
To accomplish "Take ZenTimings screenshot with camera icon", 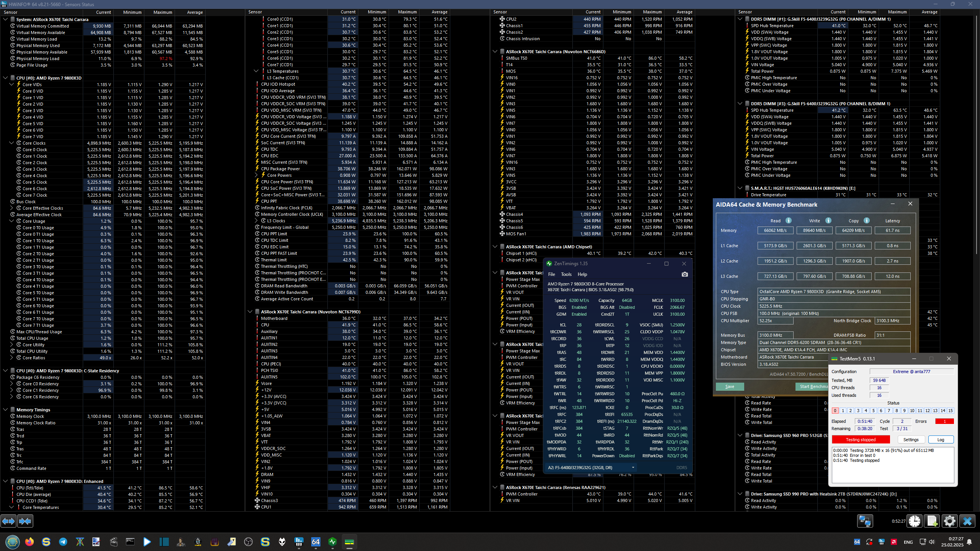I will point(685,274).
